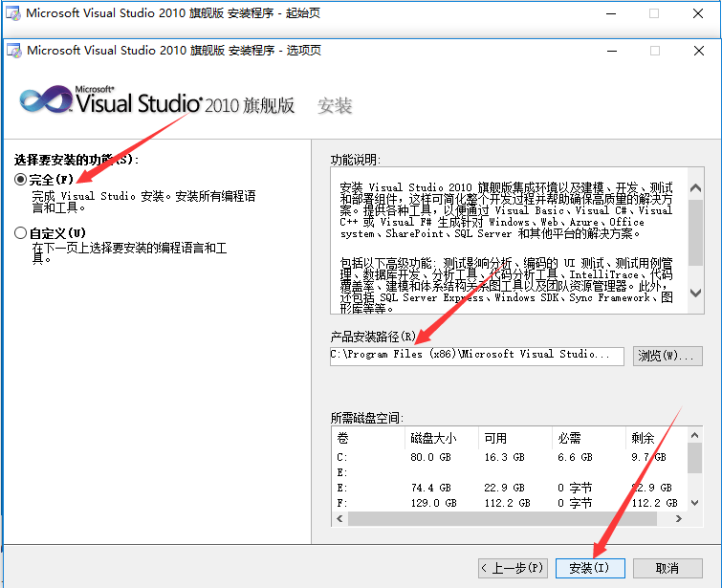Screen dimensions: 722x588
Task: Click the 选项页 window title bar icon
Action: coord(14,51)
